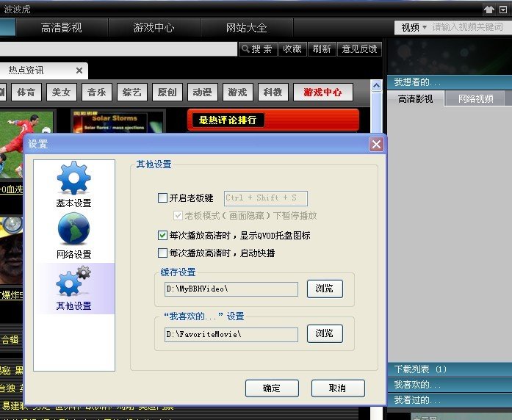The height and width of the screenshot is (420, 512).
Task: Click the D:\MyBBHVideo\ cache path field
Action: point(231,289)
